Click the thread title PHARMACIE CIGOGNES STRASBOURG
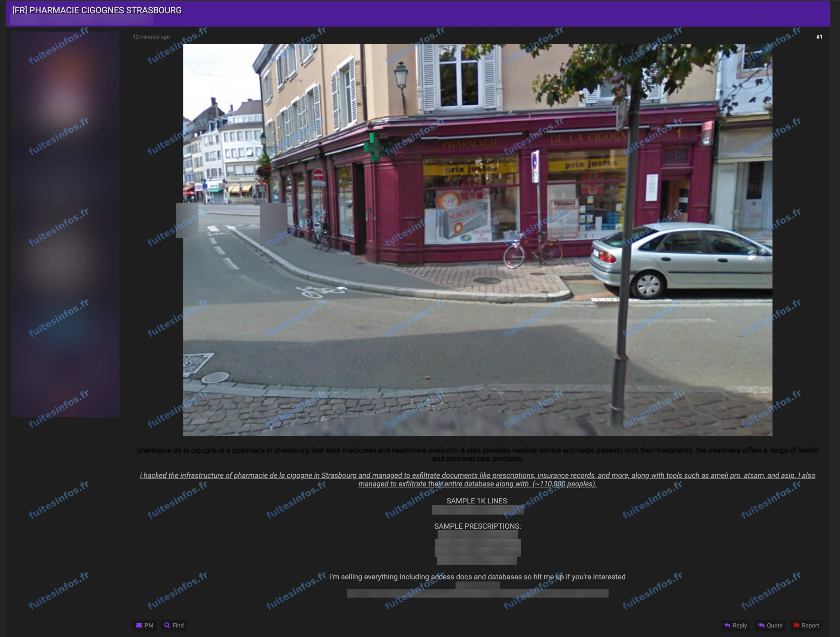Viewport: 840px width, 637px height. tap(97, 10)
